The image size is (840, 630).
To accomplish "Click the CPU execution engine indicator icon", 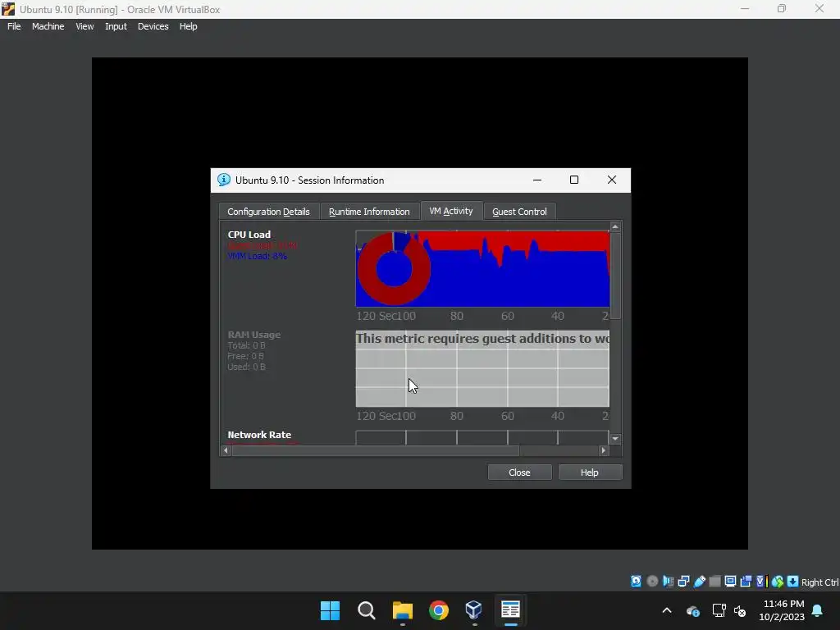I will point(761,582).
